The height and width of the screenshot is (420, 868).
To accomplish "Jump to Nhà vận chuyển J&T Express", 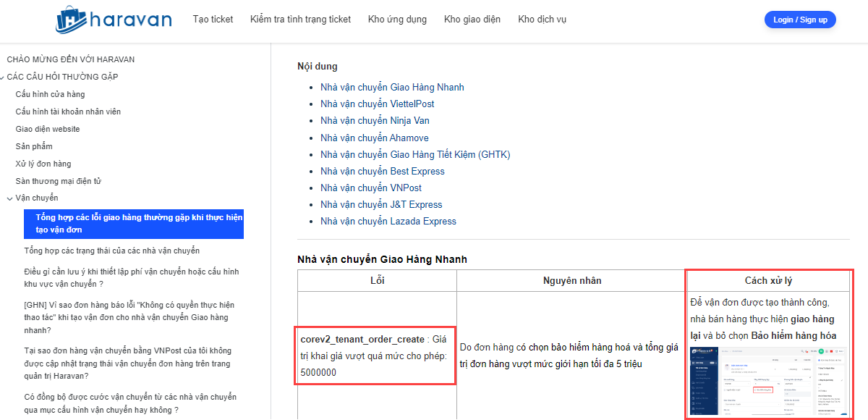I will (381, 204).
